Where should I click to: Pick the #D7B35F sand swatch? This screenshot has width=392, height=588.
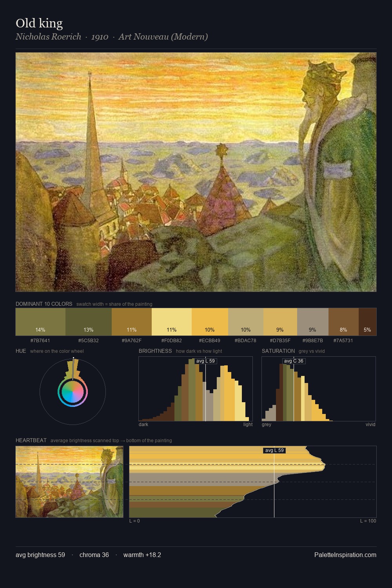point(280,322)
